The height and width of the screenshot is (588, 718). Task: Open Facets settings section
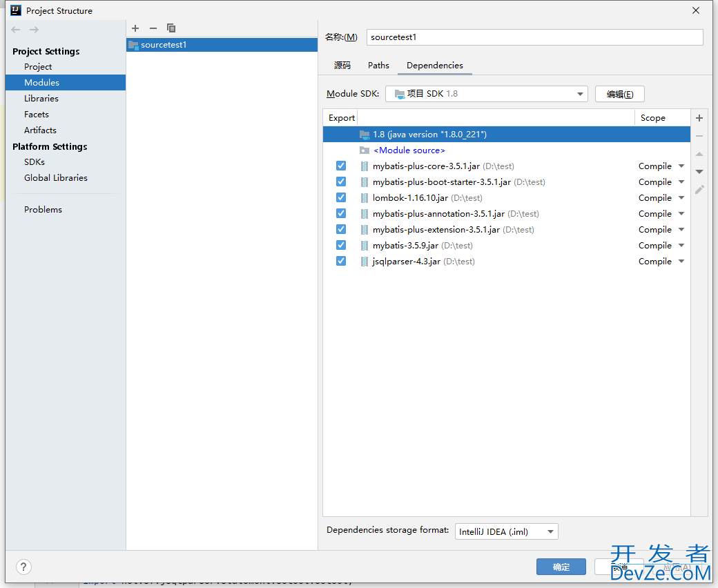[x=36, y=115]
